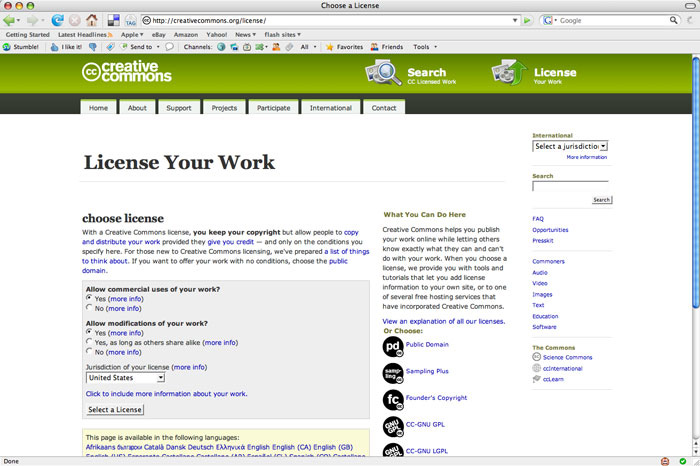Image resolution: width=700 pixels, height=466 pixels.
Task: Select 'Yes, as long as others share alike'
Action: 89,342
